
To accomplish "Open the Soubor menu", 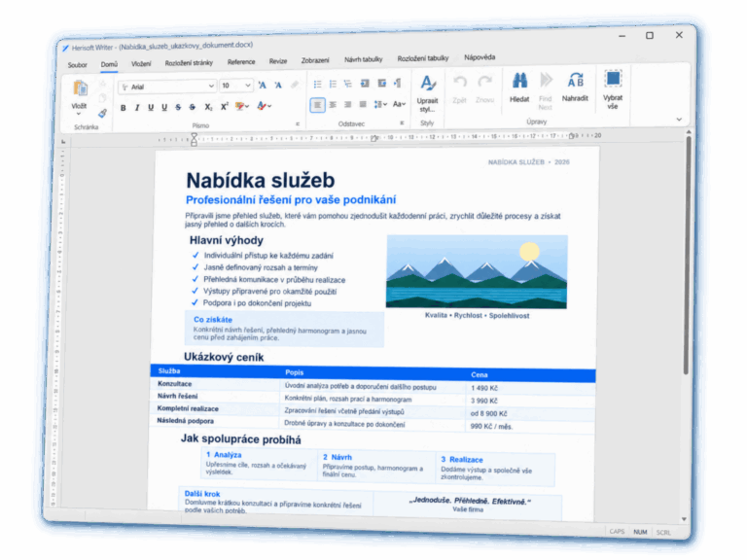I will click(x=77, y=65).
